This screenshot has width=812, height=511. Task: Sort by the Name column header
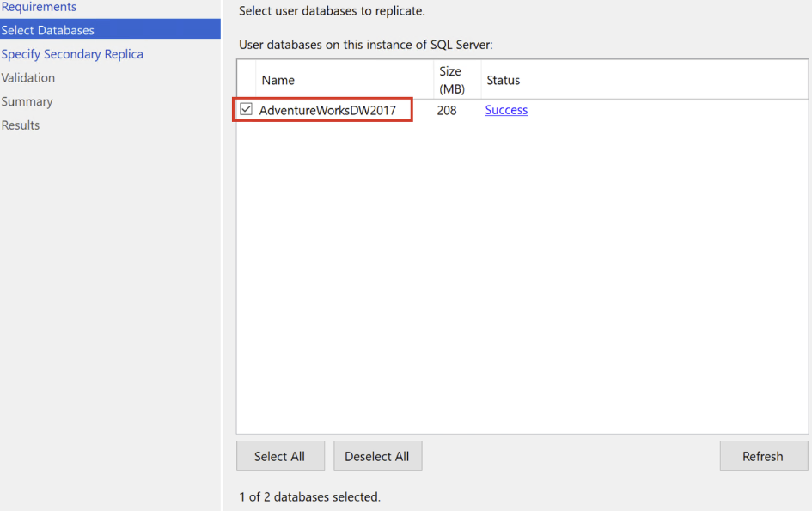(x=345, y=80)
